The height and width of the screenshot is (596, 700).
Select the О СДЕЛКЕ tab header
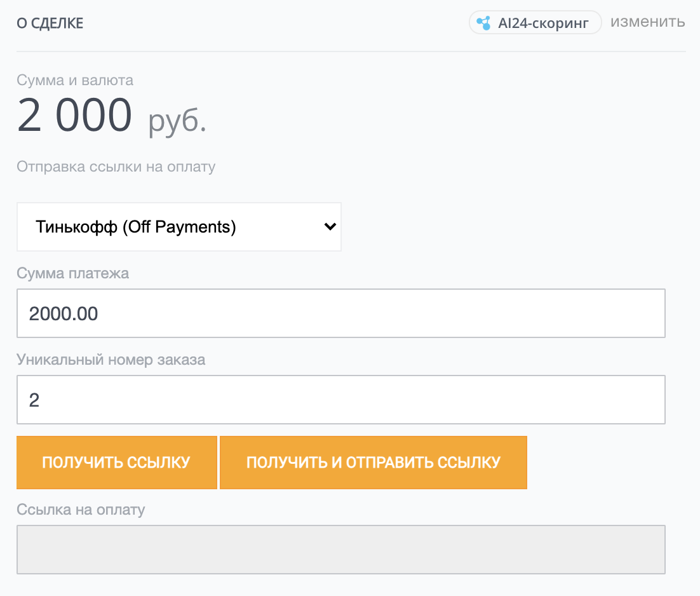point(49,22)
